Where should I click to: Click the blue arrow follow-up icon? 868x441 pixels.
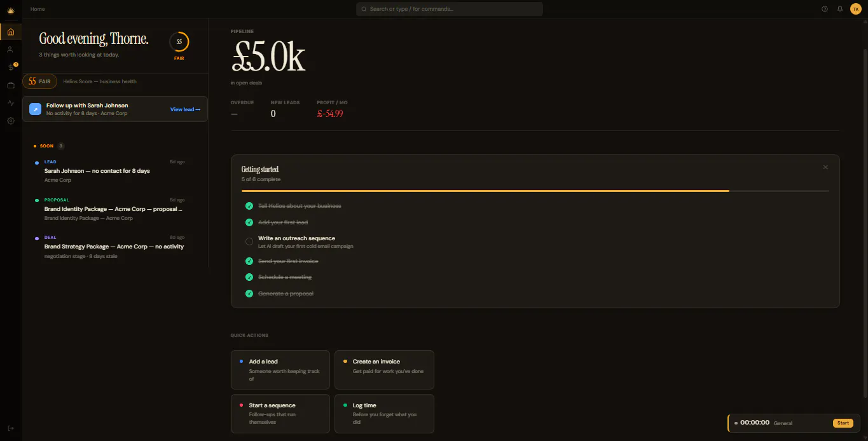(x=35, y=109)
